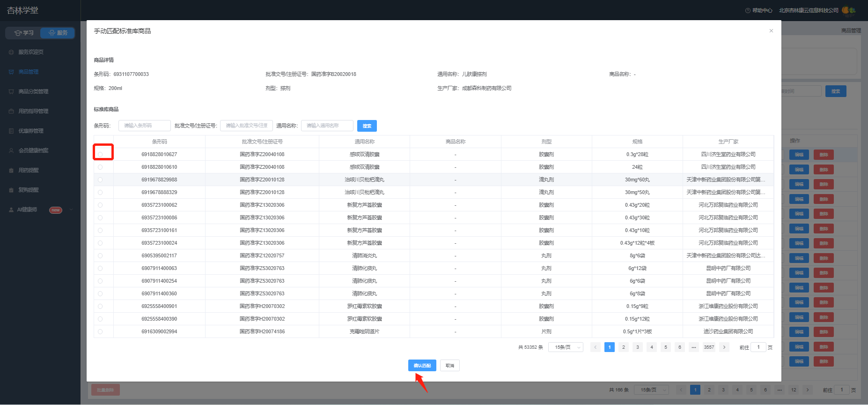868x405 pixels.
Task: Click the 确认匹配 confirm button
Action: [x=422, y=366]
